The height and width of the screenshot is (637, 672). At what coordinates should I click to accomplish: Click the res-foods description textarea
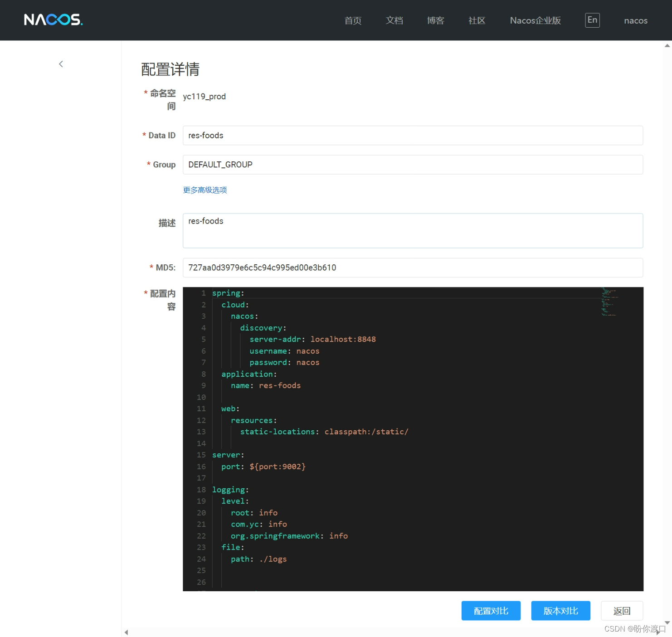[x=412, y=230]
